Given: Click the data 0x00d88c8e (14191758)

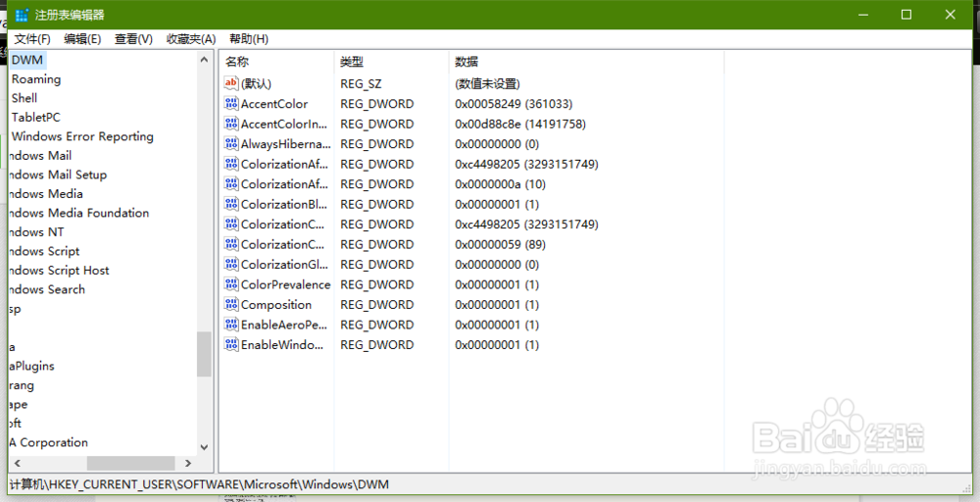Looking at the screenshot, I should pos(520,124).
